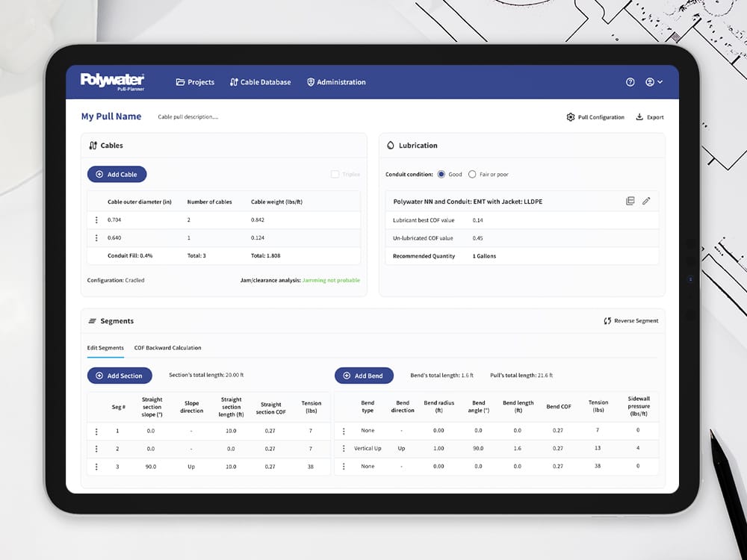Switch to COF Backward Calculation tab
Screen dimensions: 747x560
pos(167,348)
